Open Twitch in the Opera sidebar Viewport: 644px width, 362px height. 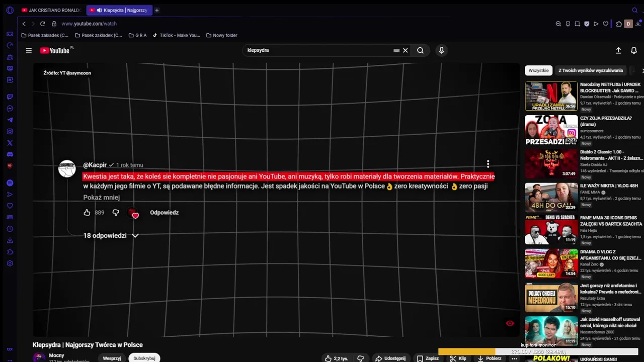(10, 97)
